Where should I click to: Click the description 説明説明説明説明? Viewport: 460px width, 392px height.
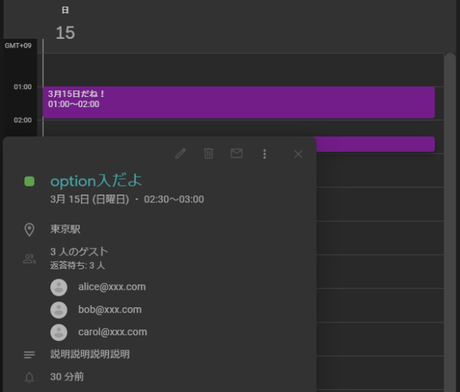[90, 354]
